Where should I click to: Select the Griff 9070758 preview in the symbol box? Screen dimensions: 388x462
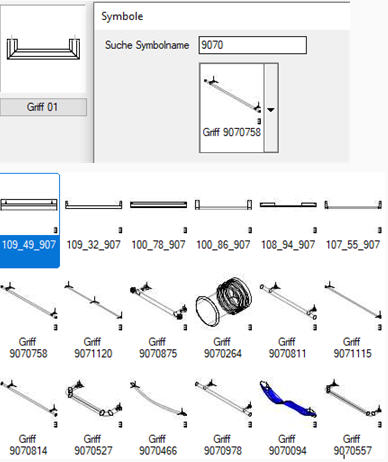(232, 108)
